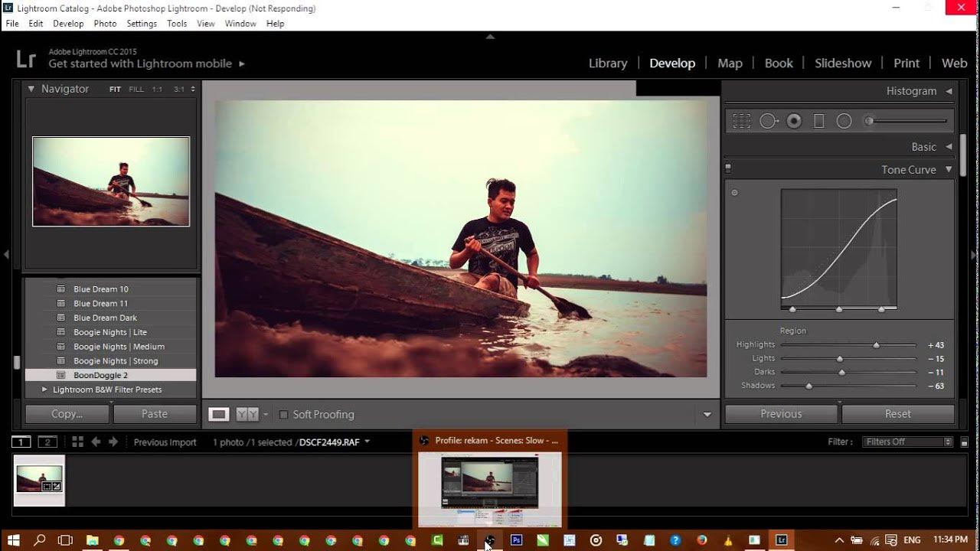The width and height of the screenshot is (980, 551).
Task: Set Navigator zoom to 3:1
Action: coord(179,90)
